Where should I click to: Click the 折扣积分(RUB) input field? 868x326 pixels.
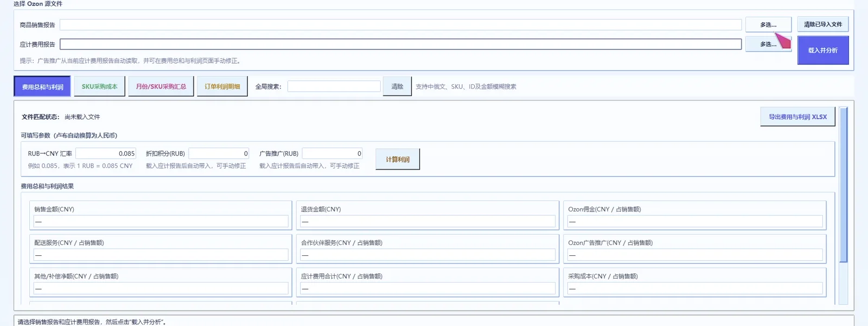click(219, 154)
